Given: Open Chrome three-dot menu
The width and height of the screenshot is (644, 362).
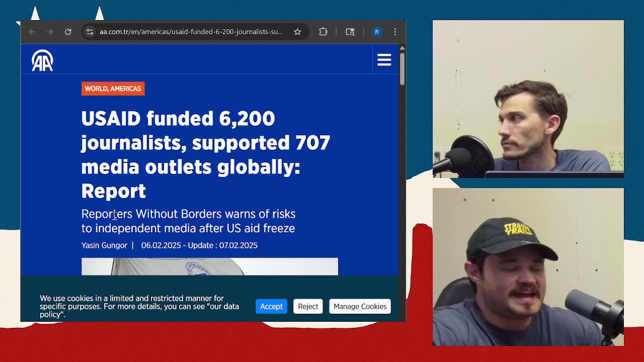Looking at the screenshot, I should point(395,32).
